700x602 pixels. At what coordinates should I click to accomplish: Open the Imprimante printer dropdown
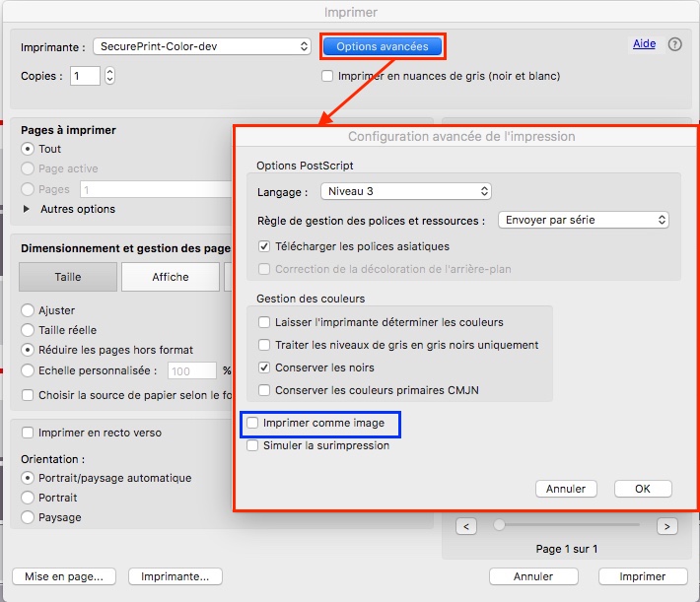[202, 46]
